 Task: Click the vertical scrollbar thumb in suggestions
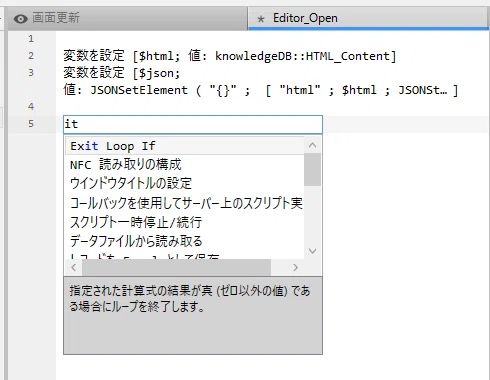tap(313, 169)
